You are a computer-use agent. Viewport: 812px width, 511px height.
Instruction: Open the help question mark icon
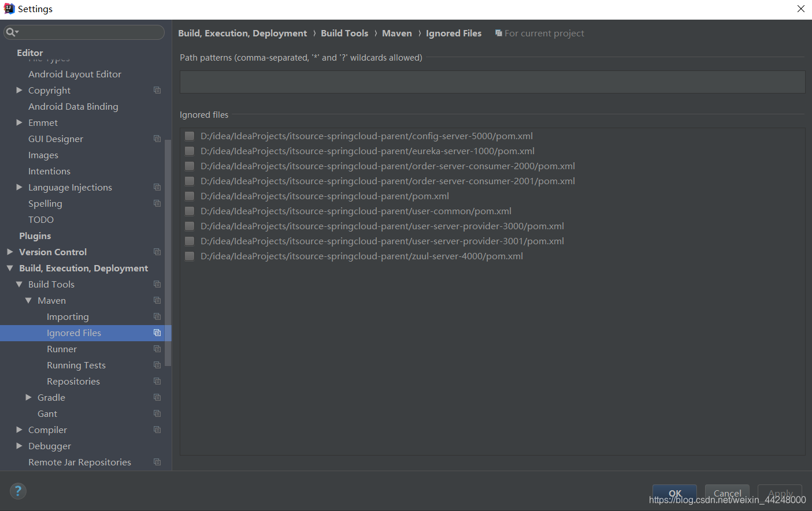tap(18, 491)
